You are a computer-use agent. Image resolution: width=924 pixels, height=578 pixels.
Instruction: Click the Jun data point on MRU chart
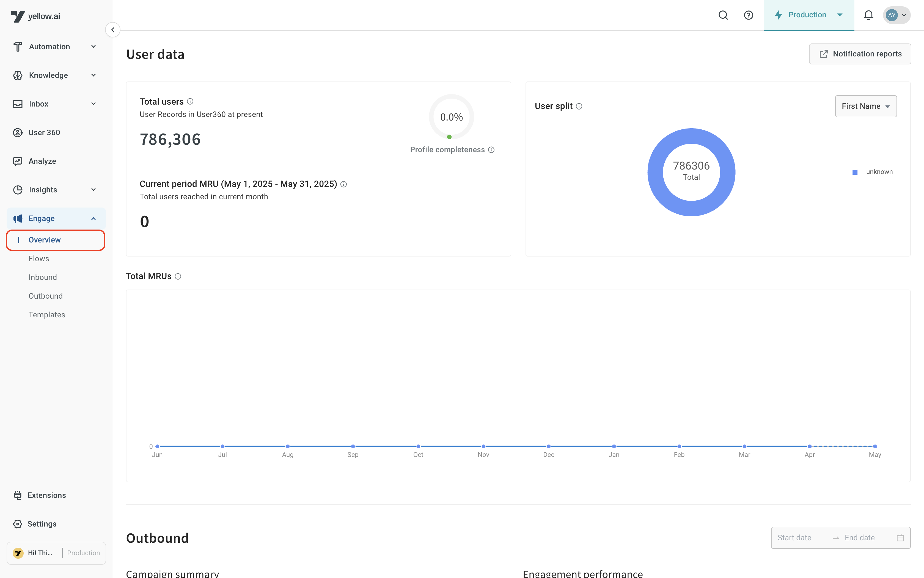tap(157, 446)
